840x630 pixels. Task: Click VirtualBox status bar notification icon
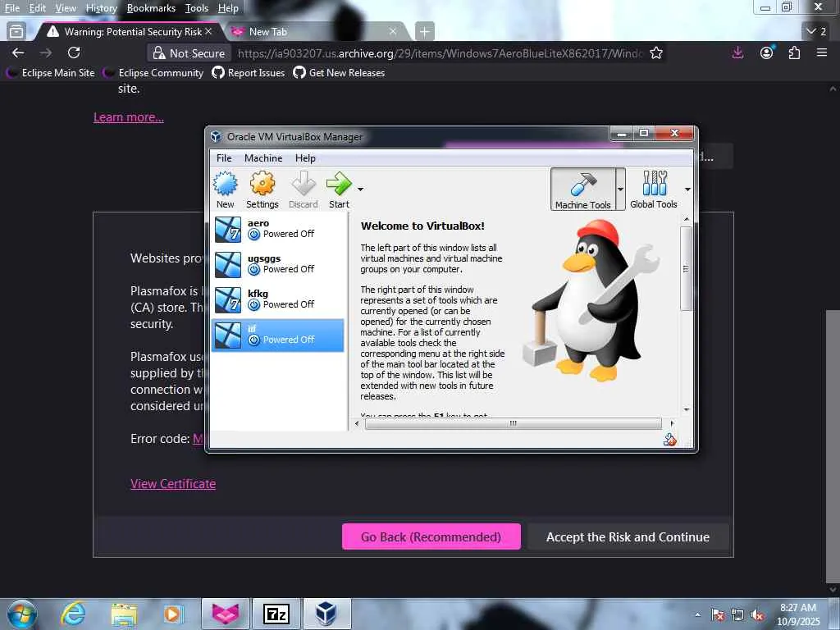pos(670,440)
